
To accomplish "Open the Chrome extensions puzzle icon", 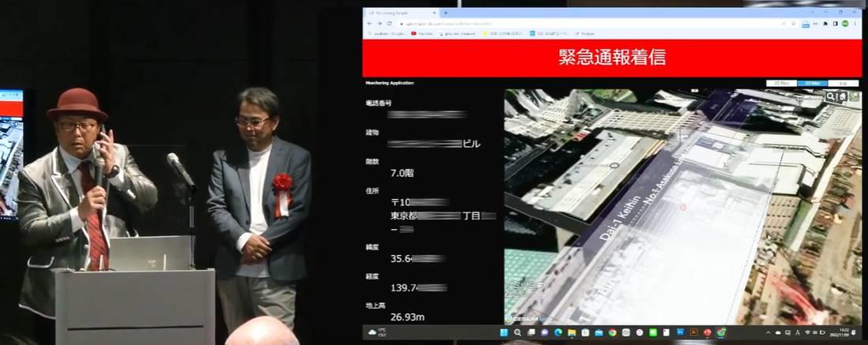I will [x=825, y=23].
